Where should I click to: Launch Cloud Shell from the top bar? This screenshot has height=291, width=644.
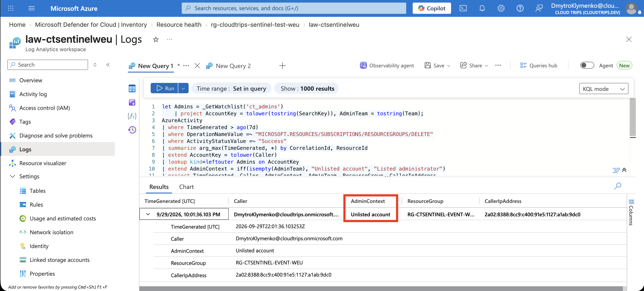coord(463,8)
